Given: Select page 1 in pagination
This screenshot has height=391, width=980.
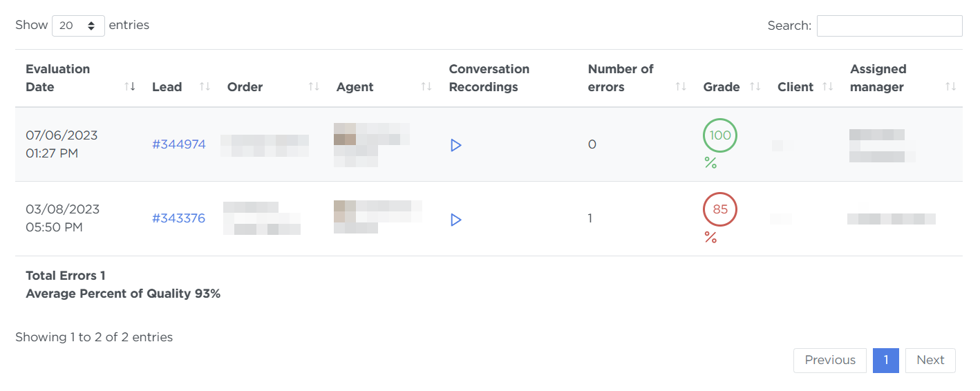Looking at the screenshot, I should coord(886,360).
